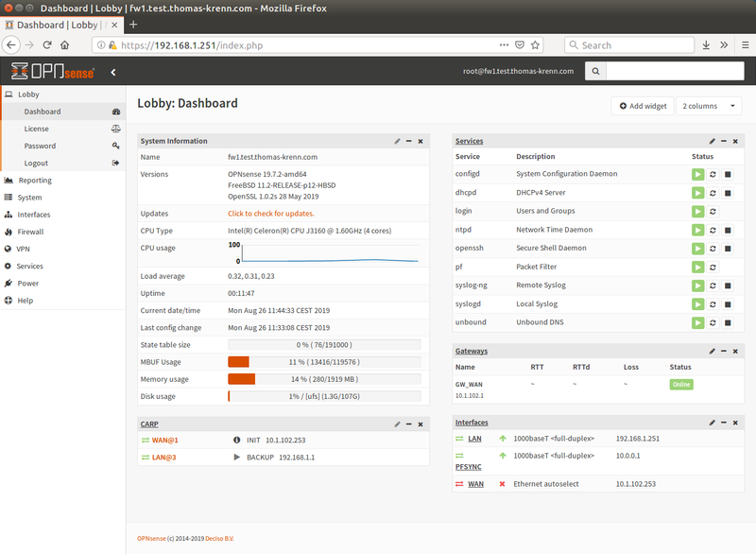
Task: Focus the Firefox Search box
Action: pos(629,45)
